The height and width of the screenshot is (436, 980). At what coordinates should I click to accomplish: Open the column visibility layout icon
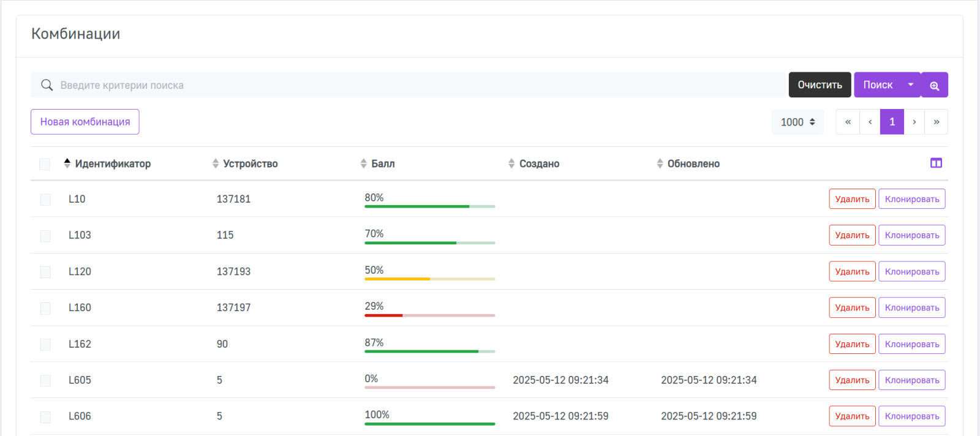(x=936, y=163)
